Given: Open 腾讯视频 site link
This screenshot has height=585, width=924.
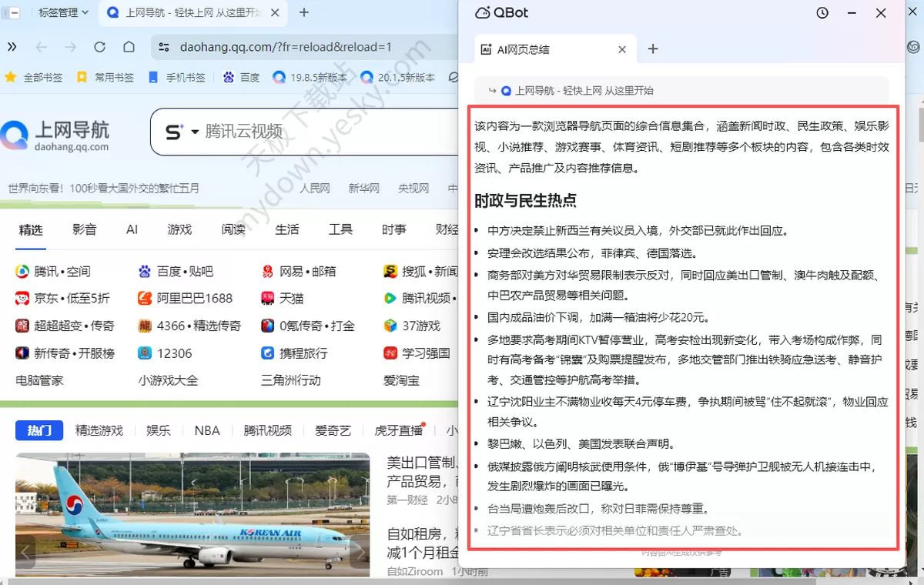Looking at the screenshot, I should pos(420,298).
